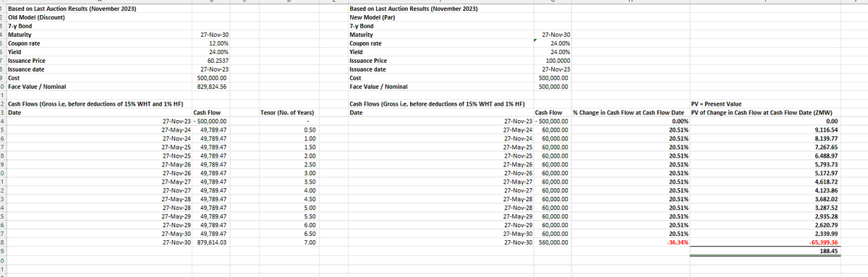Click the 49,789.47 cash flow in the 6.50 tenor row
Viewport: 868px width, 277px height.
point(213,234)
